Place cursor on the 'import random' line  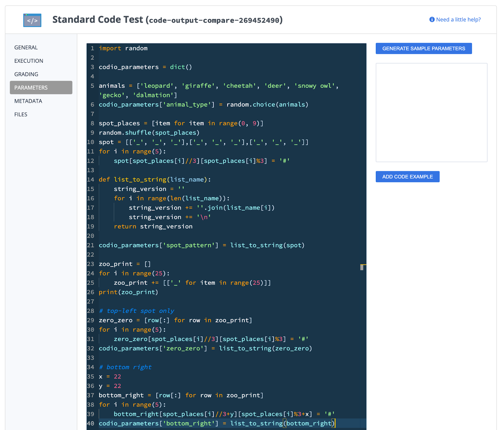(x=123, y=48)
